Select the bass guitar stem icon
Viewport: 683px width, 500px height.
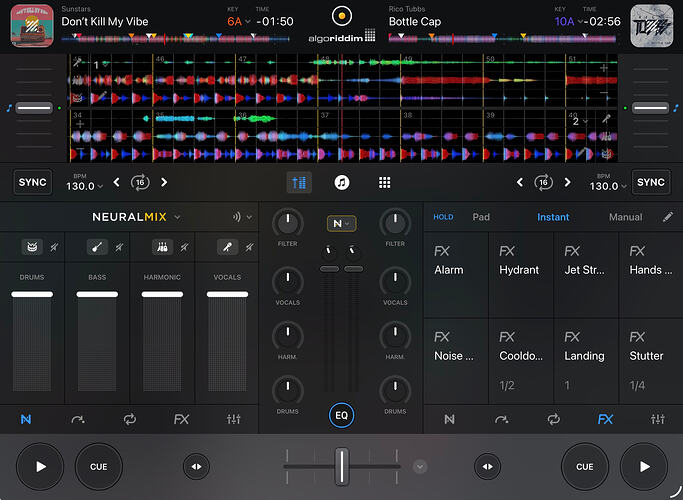pos(97,247)
